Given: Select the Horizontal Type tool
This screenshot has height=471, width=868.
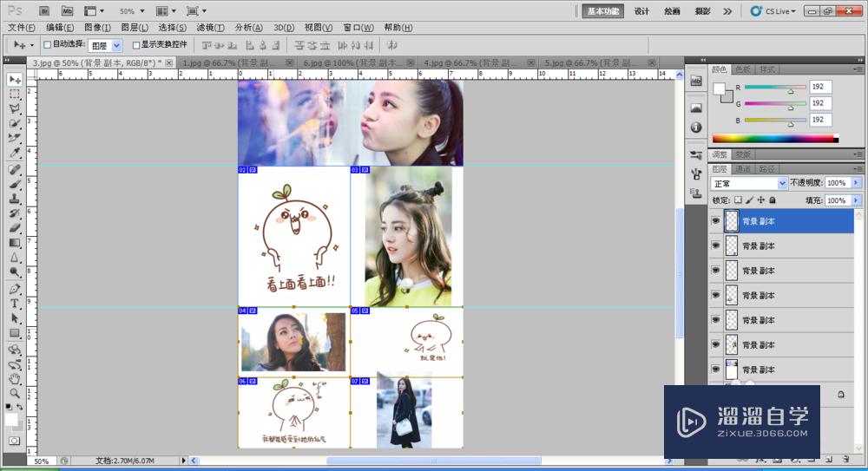Looking at the screenshot, I should point(15,304).
